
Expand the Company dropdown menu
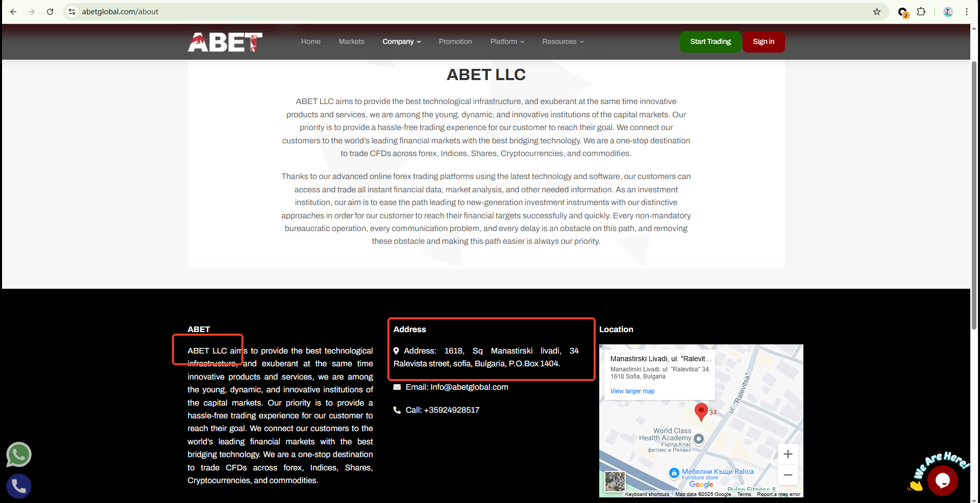pyautogui.click(x=402, y=42)
